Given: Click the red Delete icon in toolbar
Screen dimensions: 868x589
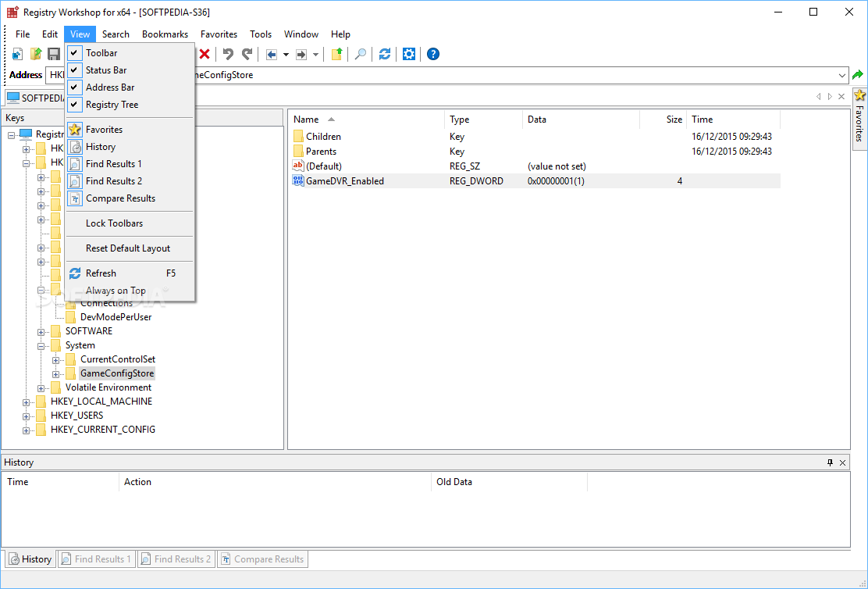Looking at the screenshot, I should [205, 54].
